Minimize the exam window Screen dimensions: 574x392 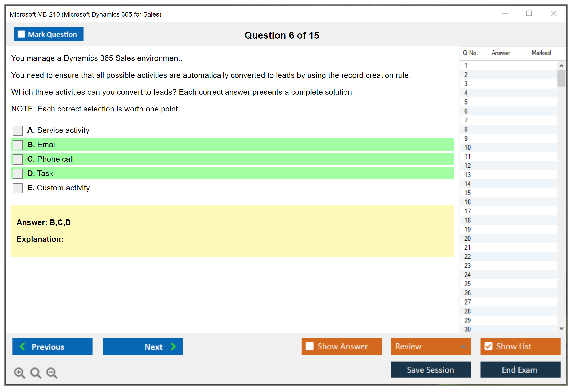(x=505, y=14)
